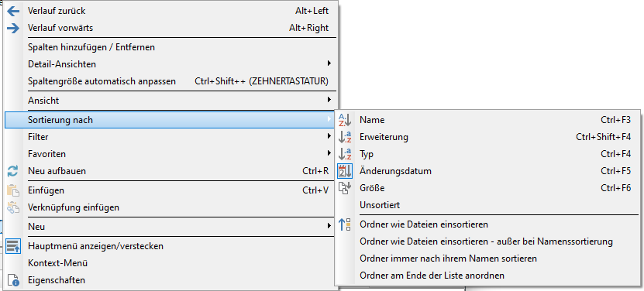Select Spaltengröße automatisch anpassen
The height and width of the screenshot is (291, 644).
(x=170, y=81)
